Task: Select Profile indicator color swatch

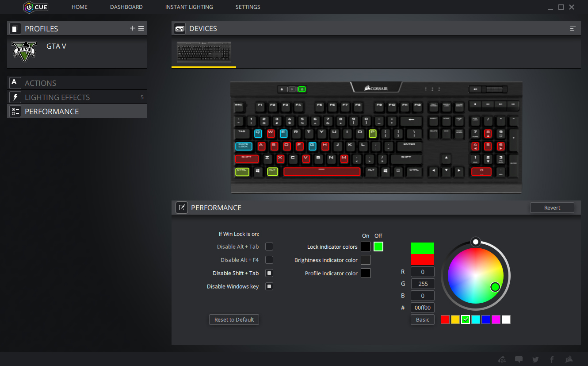Action: click(x=366, y=273)
